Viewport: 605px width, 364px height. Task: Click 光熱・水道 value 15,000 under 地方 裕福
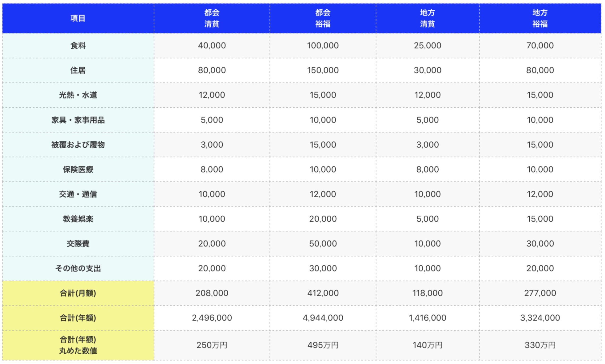coord(540,95)
